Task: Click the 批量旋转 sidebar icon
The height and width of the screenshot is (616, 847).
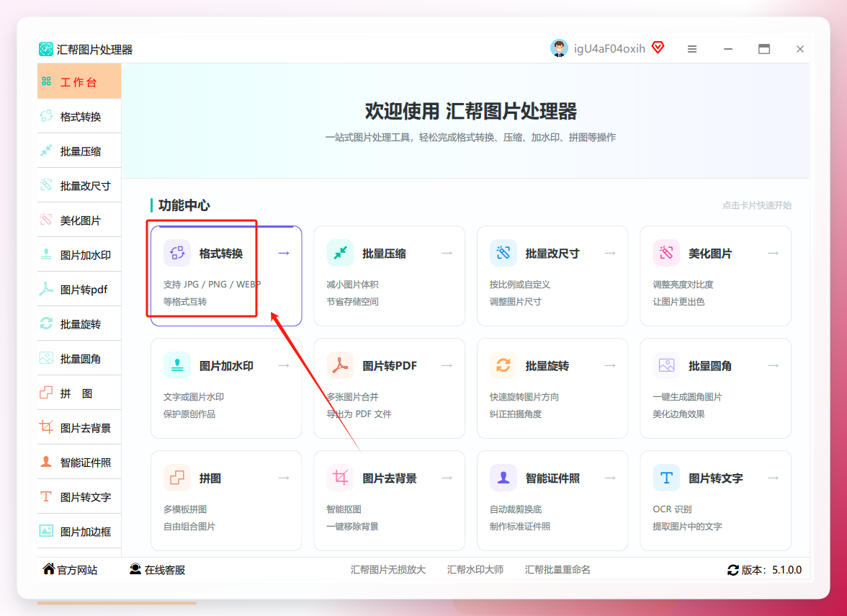Action: tap(46, 323)
